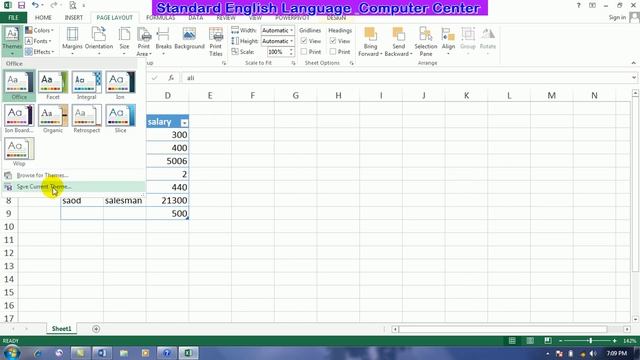The height and width of the screenshot is (360, 640).
Task: Open the Print Area menu
Action: coord(144,41)
